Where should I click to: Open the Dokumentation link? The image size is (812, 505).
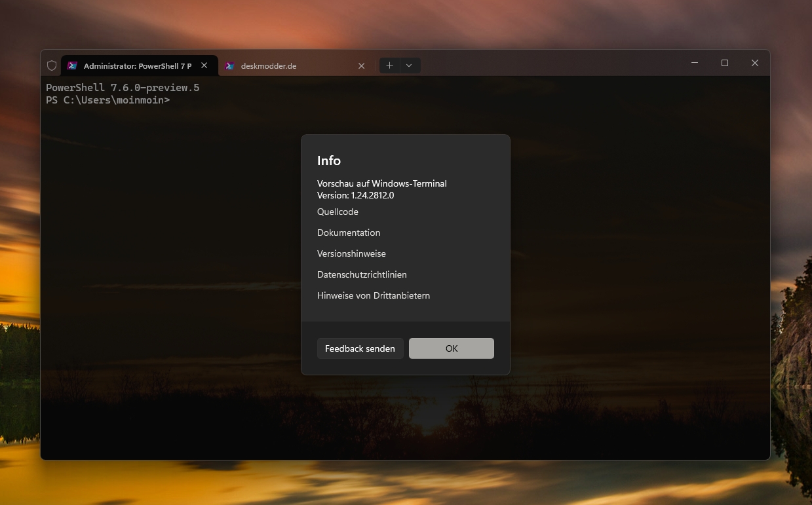(349, 233)
